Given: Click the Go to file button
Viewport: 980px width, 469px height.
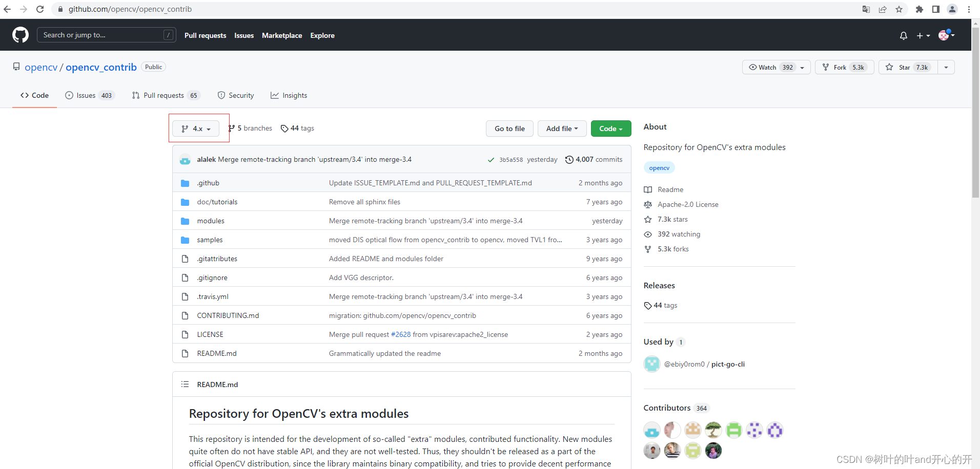Looking at the screenshot, I should 509,129.
